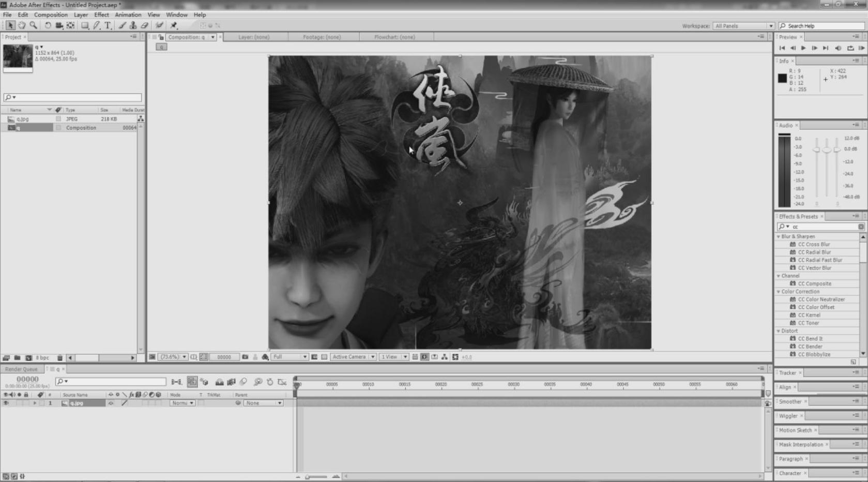Click the Interpret Footage icon in Project panel

coord(6,358)
